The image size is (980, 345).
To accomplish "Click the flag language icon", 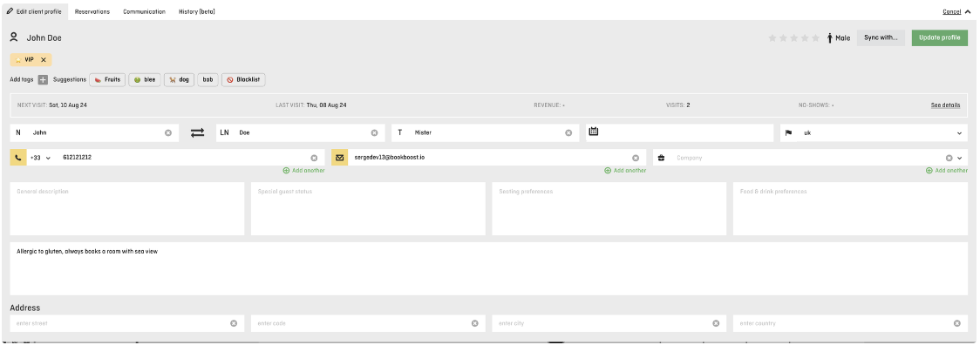I will [x=789, y=132].
